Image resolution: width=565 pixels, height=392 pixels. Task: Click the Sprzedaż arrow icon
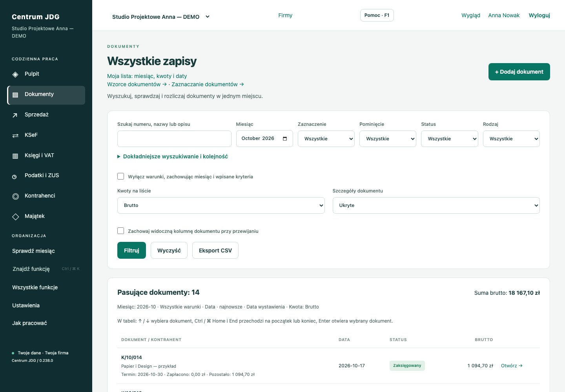[x=15, y=115]
